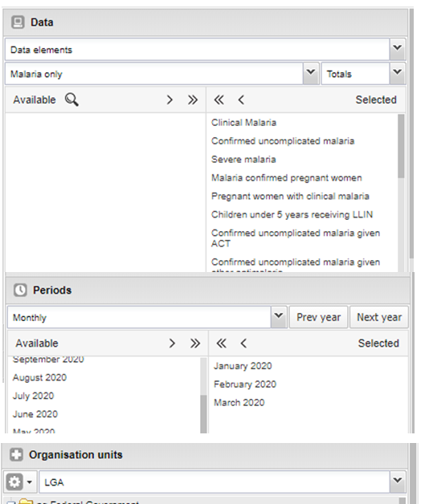429x504 pixels.
Task: Click the Prev year button
Action: (318, 317)
